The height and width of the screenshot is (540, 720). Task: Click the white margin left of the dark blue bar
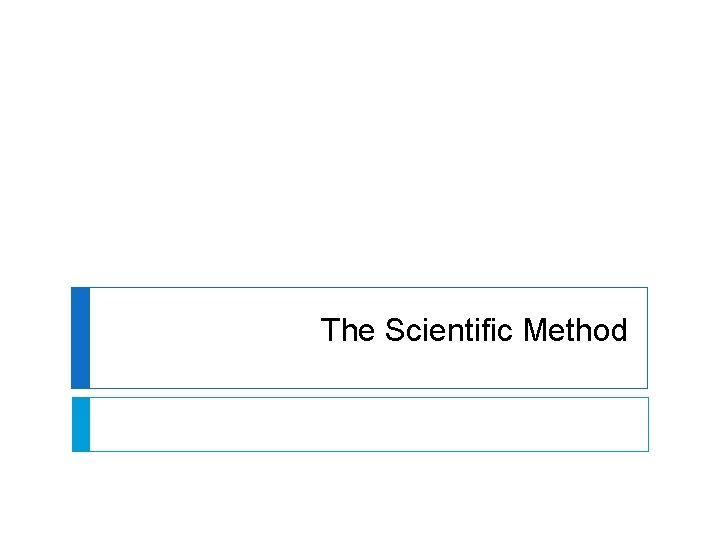(x=35, y=338)
